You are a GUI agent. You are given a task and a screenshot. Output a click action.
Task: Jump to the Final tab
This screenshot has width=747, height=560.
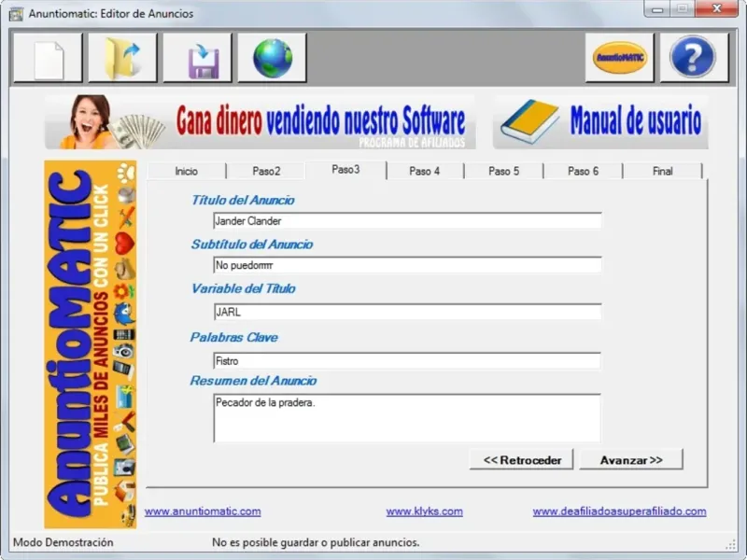(663, 171)
